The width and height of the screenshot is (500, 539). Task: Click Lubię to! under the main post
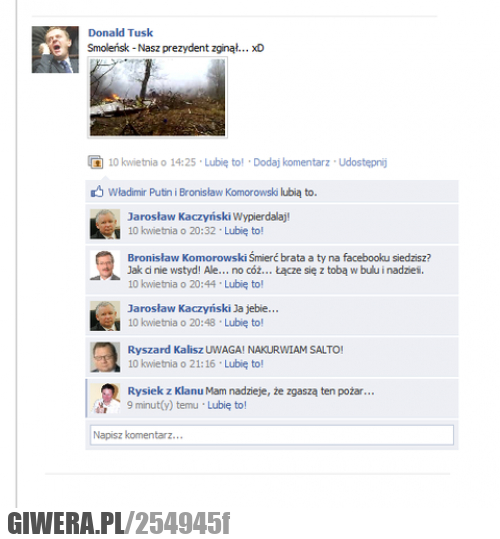point(224,162)
